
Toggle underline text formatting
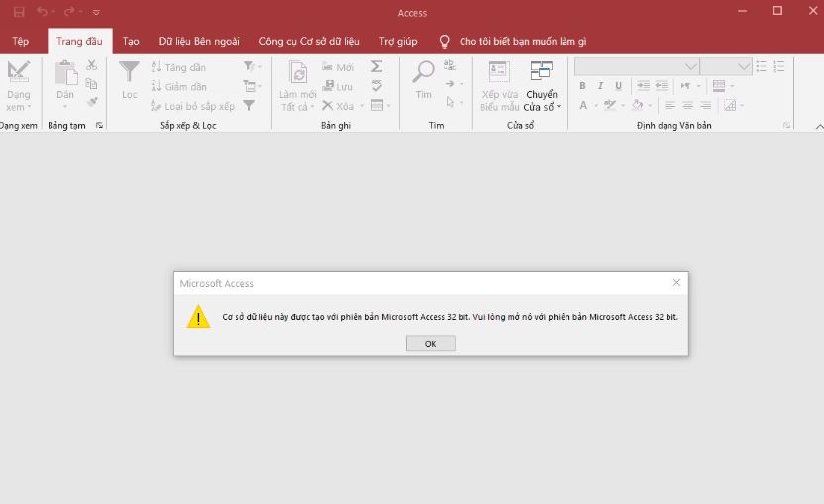616,86
